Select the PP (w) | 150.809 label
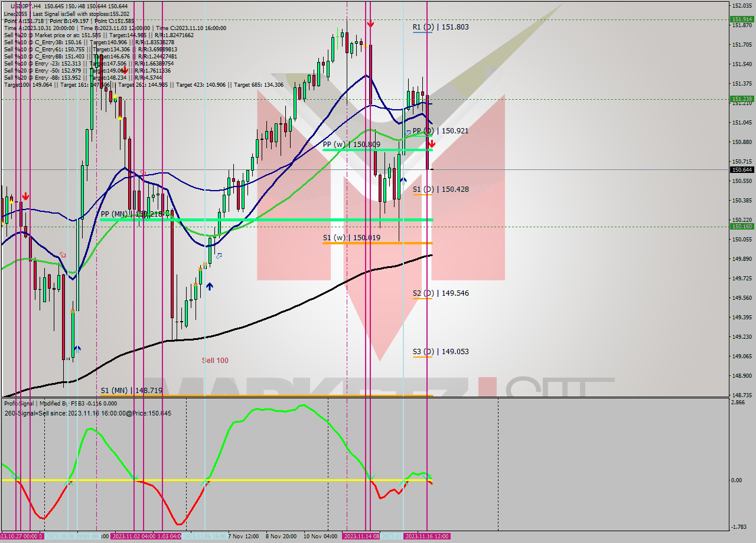The image size is (756, 543). [351, 144]
